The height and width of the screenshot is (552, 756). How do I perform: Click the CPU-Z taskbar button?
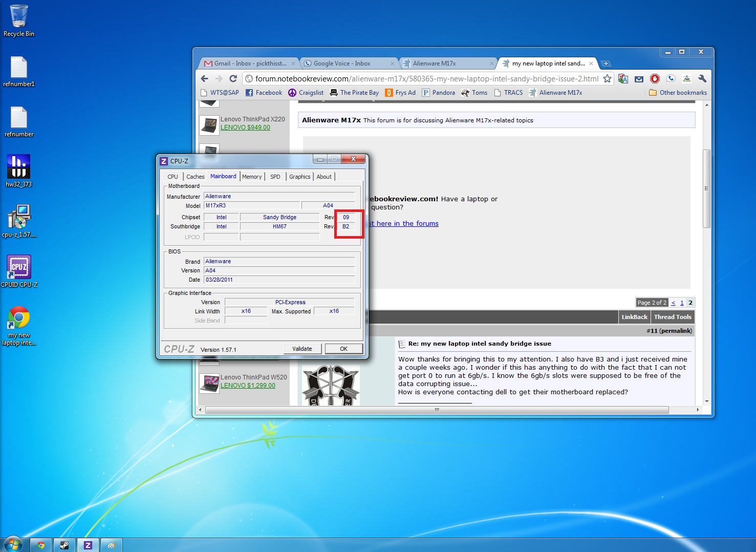coord(88,545)
